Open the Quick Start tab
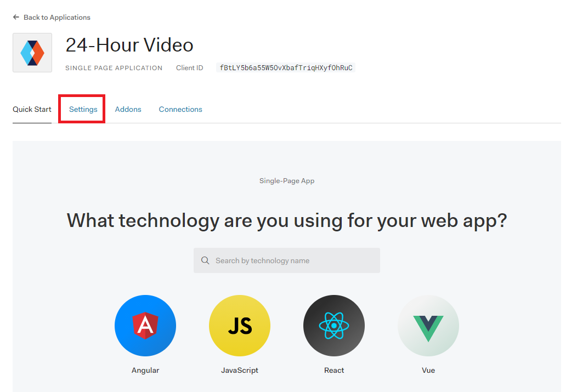571x392 pixels. coord(32,109)
